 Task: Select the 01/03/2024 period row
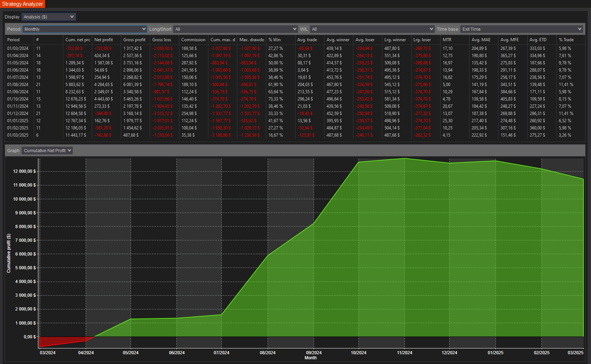[x=295, y=48]
